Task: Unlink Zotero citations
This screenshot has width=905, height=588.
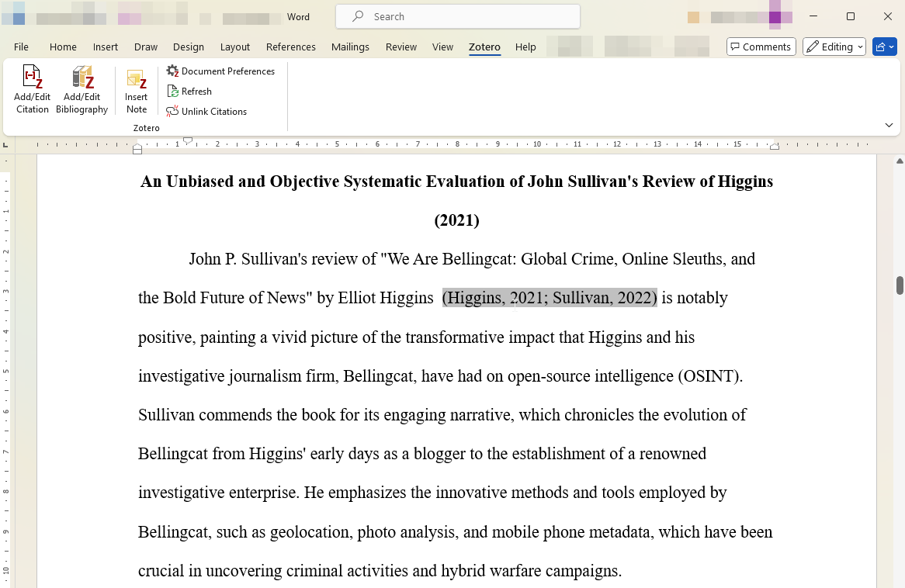Action: point(206,112)
